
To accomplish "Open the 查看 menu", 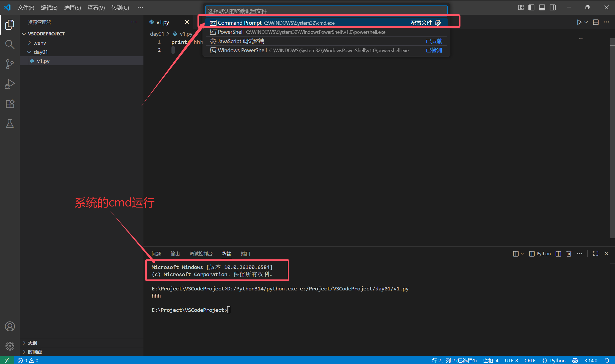I will pos(96,7).
